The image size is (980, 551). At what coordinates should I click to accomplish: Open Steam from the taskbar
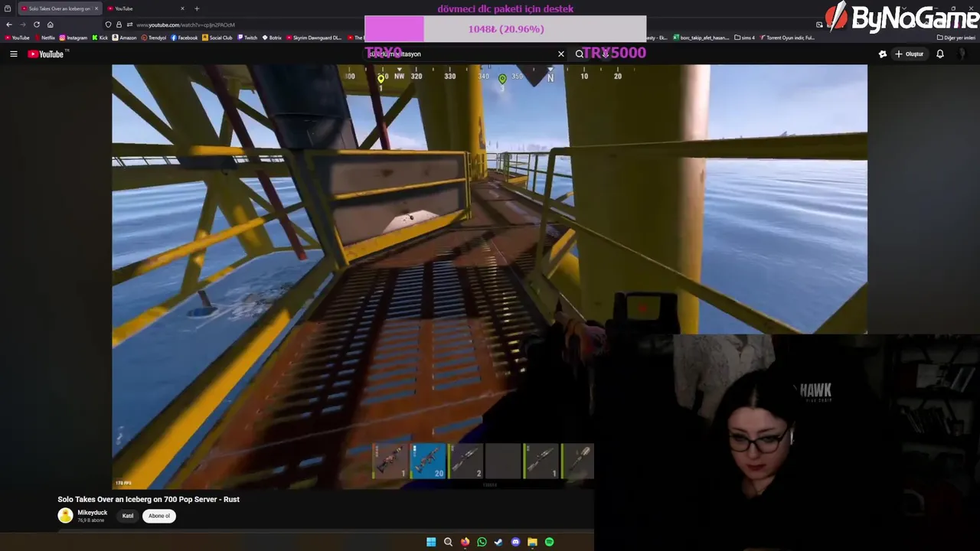point(498,542)
